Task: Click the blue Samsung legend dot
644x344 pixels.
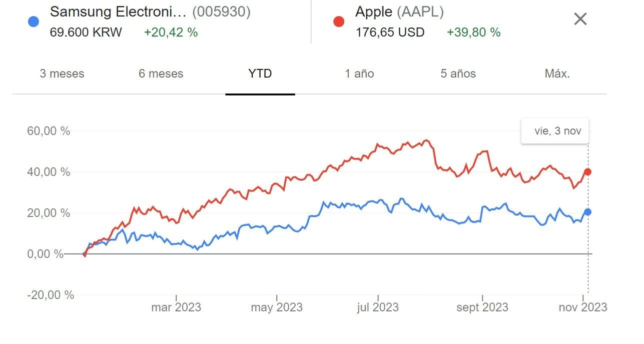Action: (x=34, y=22)
